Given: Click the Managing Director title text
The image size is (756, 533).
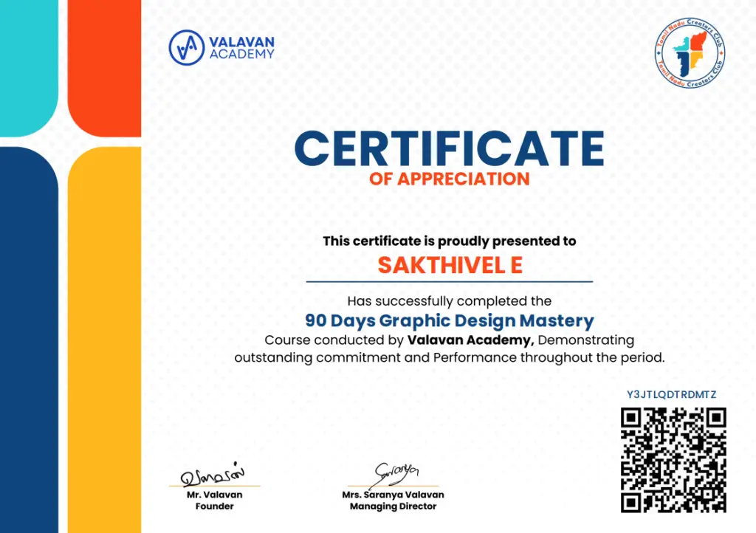Looking at the screenshot, I should pos(393,506).
